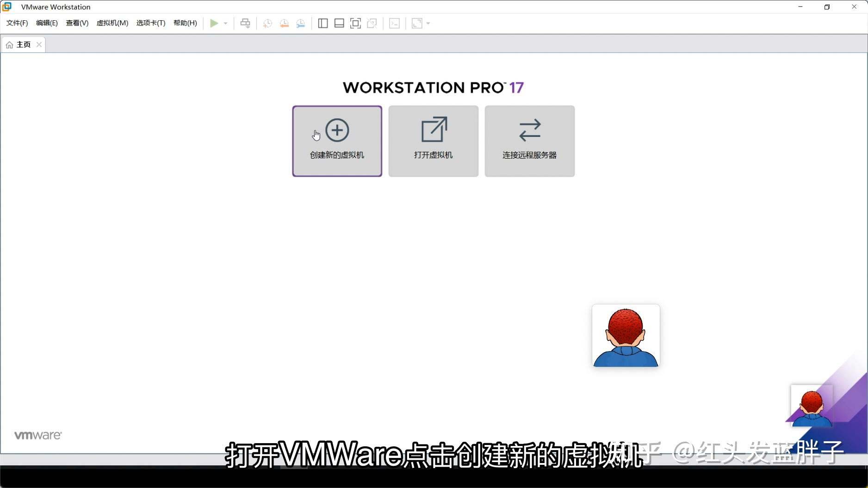Restore down the VMware Workstation window
Viewport: 868px width, 488px height.
click(x=827, y=7)
